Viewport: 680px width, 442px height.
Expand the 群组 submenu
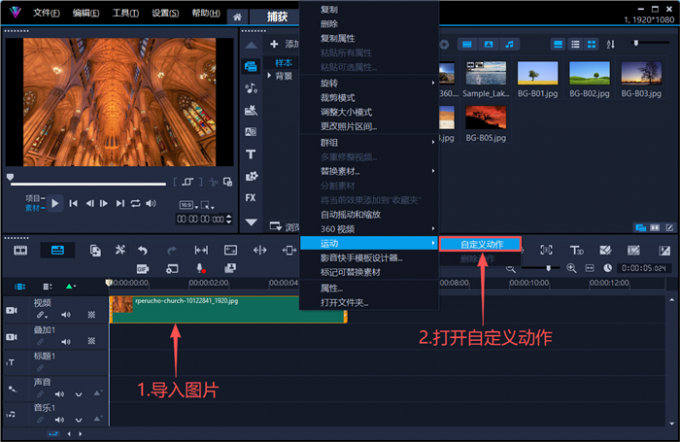(369, 142)
